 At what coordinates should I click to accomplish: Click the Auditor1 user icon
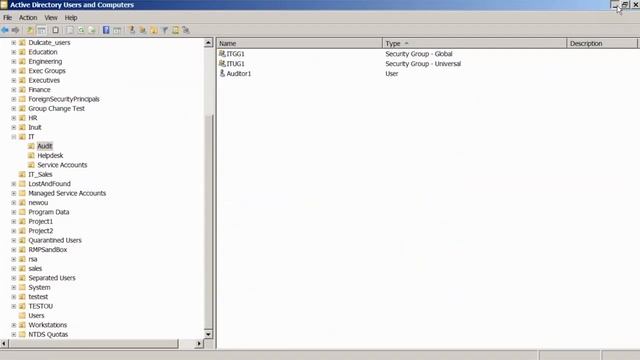tap(222, 73)
